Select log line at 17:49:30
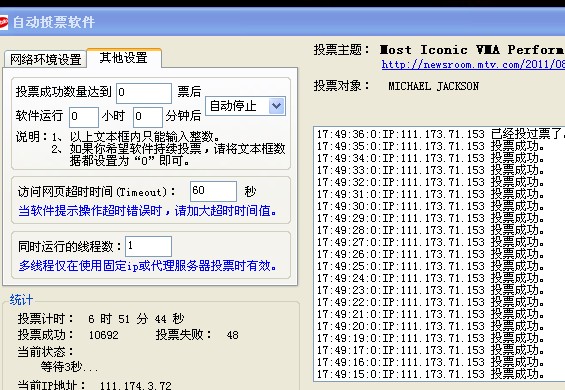The image size is (565, 390). coord(431,206)
